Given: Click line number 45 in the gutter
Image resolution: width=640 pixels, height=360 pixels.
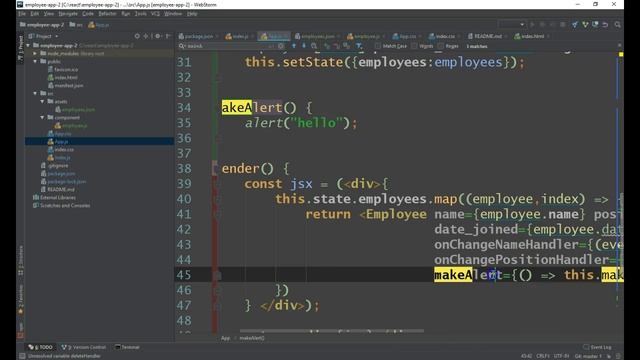Looking at the screenshot, I should pyautogui.click(x=184, y=275).
